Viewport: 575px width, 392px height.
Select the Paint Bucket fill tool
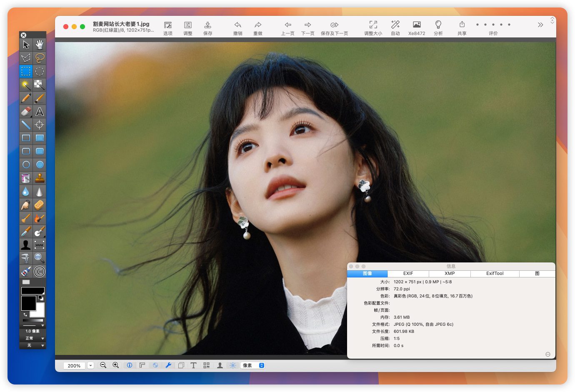click(26, 178)
